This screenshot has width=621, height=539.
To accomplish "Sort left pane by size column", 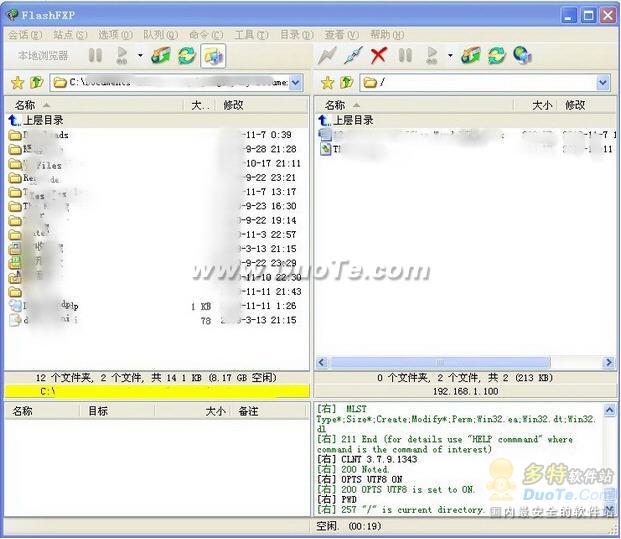I will pos(199,105).
